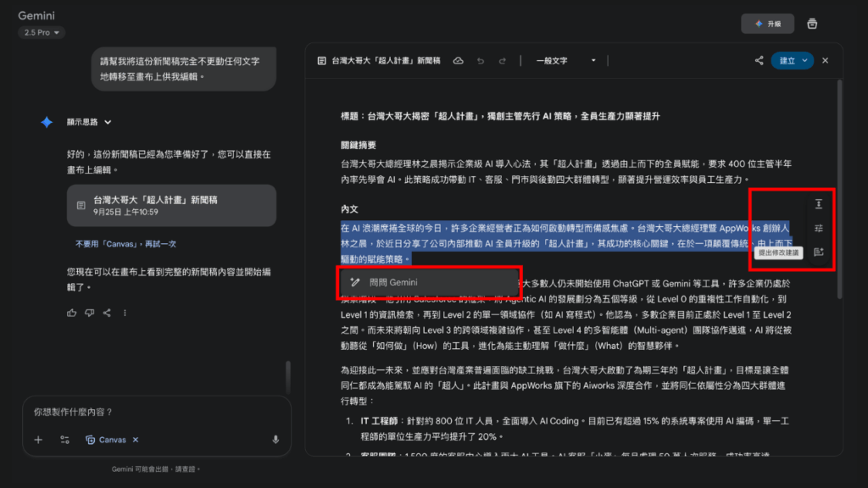Image resolution: width=868 pixels, height=488 pixels.
Task: Expand the 顯示思路 thinking section
Action: [83, 121]
